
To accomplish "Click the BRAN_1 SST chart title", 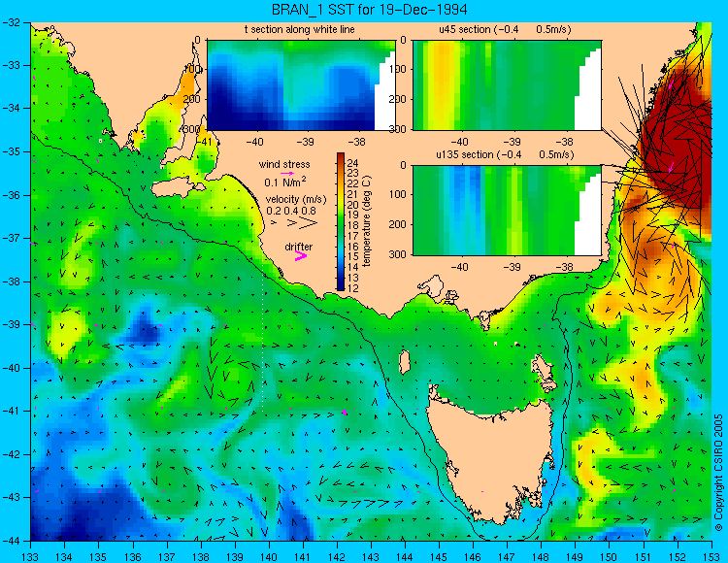I will [370, 10].
